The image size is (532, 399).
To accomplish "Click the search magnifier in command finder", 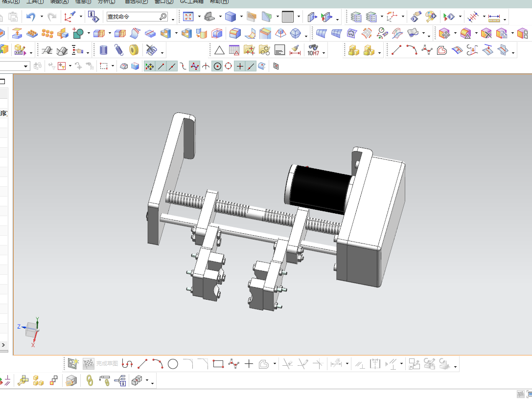I will pyautogui.click(x=163, y=16).
